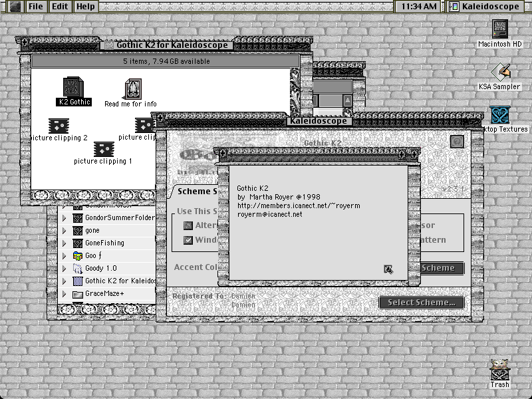Select the K2 Gothic scheme file icon
The height and width of the screenshot is (399, 532).
click(73, 87)
